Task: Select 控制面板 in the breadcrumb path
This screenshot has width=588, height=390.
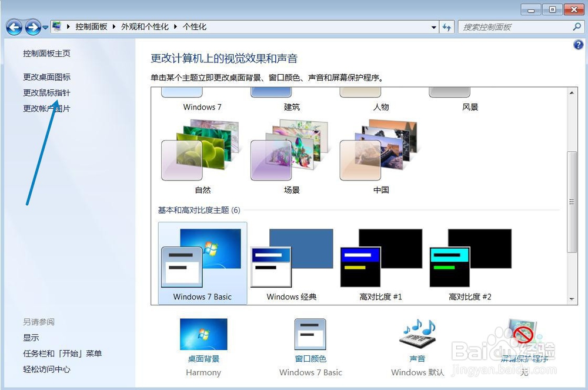Action: point(91,26)
